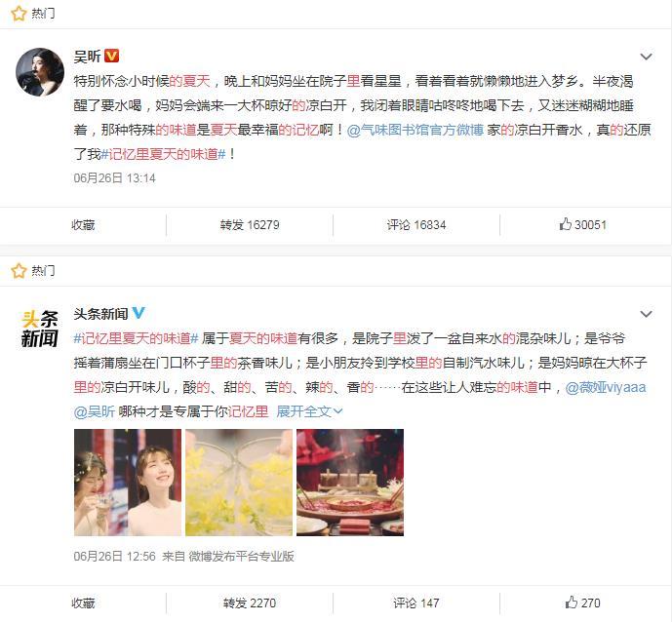Click 收藏 under 吴昕's post
Viewport: 672px width, 622px height.
(x=83, y=224)
